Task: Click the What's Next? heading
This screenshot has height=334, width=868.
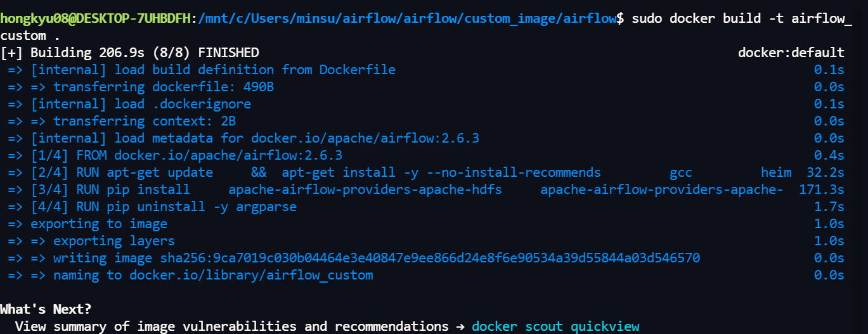Action: [46, 309]
